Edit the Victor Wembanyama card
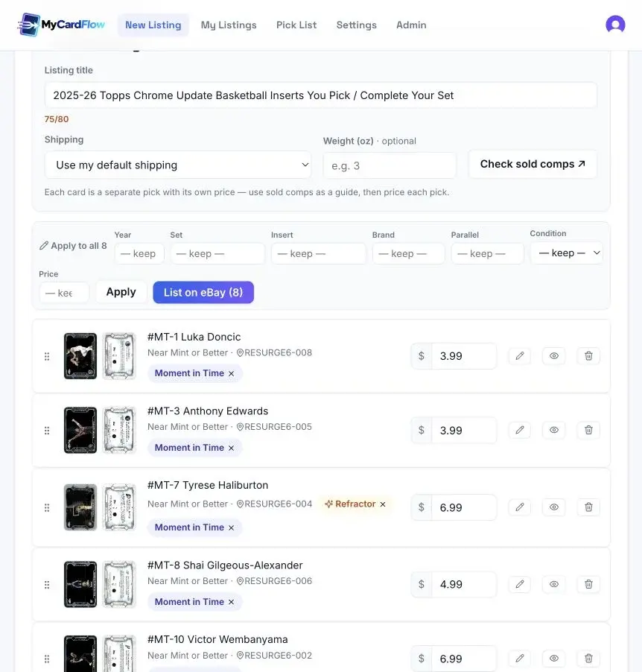The width and height of the screenshot is (642, 672). [519, 659]
